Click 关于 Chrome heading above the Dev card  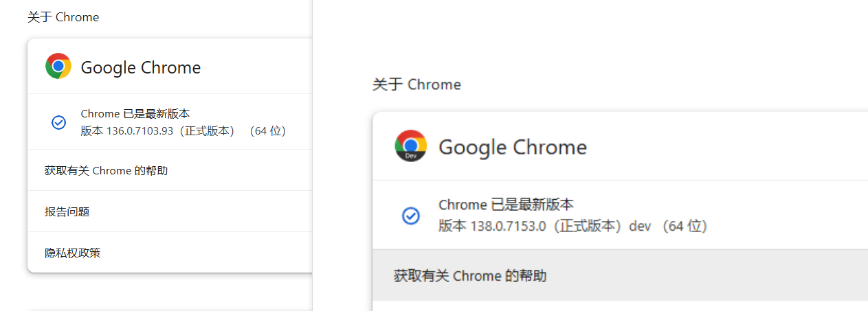pos(416,84)
